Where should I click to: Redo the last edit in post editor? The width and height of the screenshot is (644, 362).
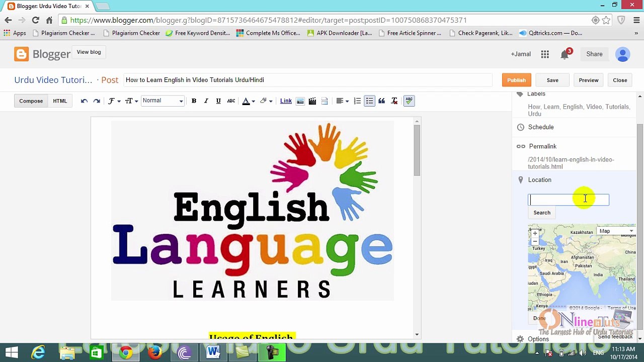pyautogui.click(x=97, y=101)
